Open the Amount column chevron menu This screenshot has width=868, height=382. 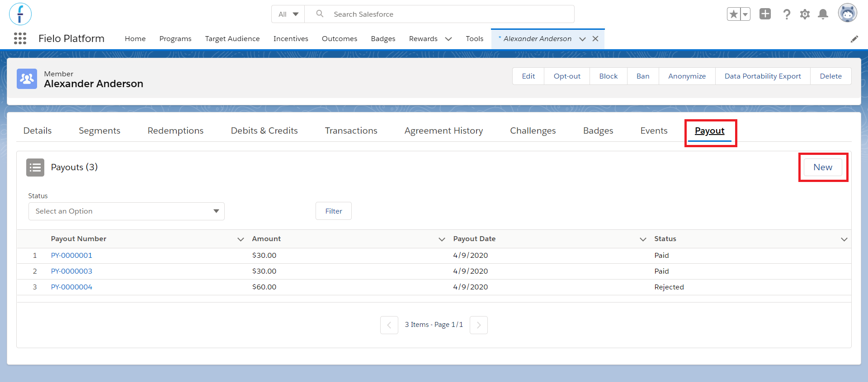pos(442,239)
